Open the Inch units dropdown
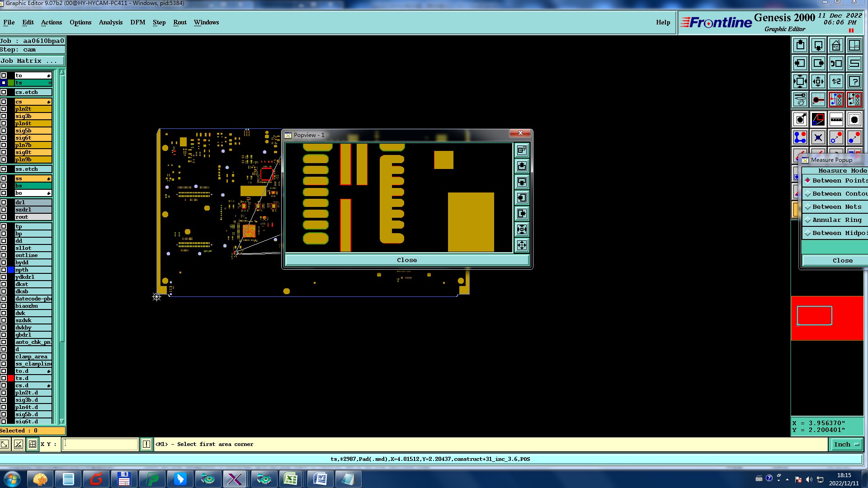 (845, 444)
